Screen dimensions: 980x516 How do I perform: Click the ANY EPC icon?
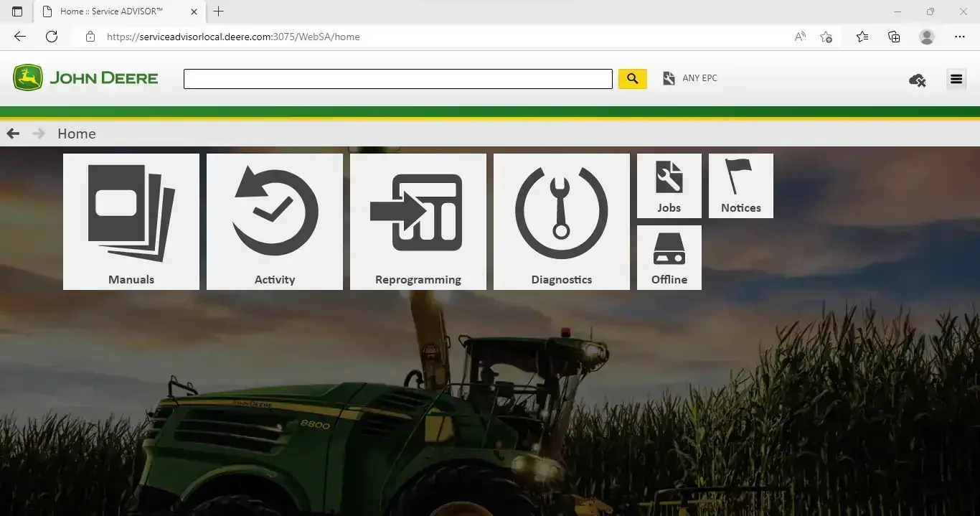click(x=669, y=78)
